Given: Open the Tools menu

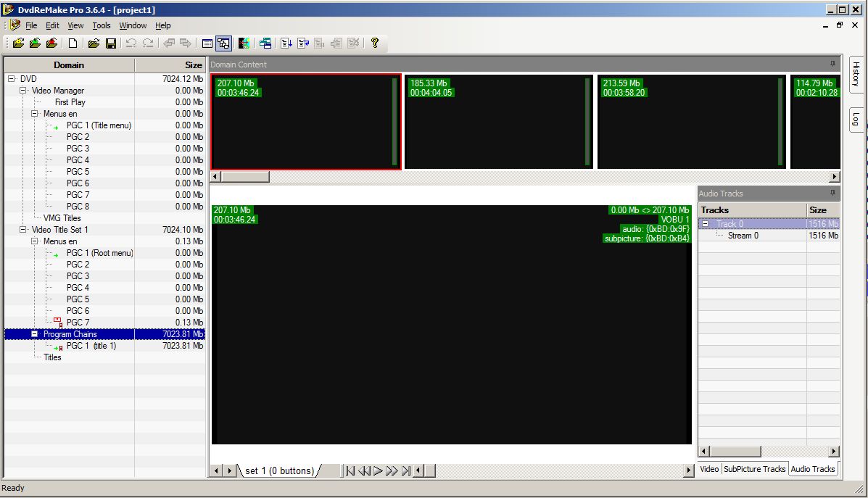Looking at the screenshot, I should pos(102,25).
